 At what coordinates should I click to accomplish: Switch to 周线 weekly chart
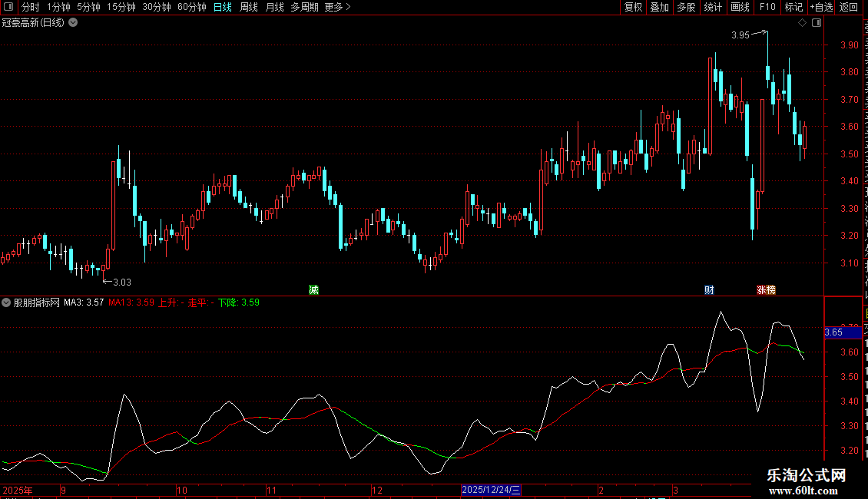pos(249,7)
